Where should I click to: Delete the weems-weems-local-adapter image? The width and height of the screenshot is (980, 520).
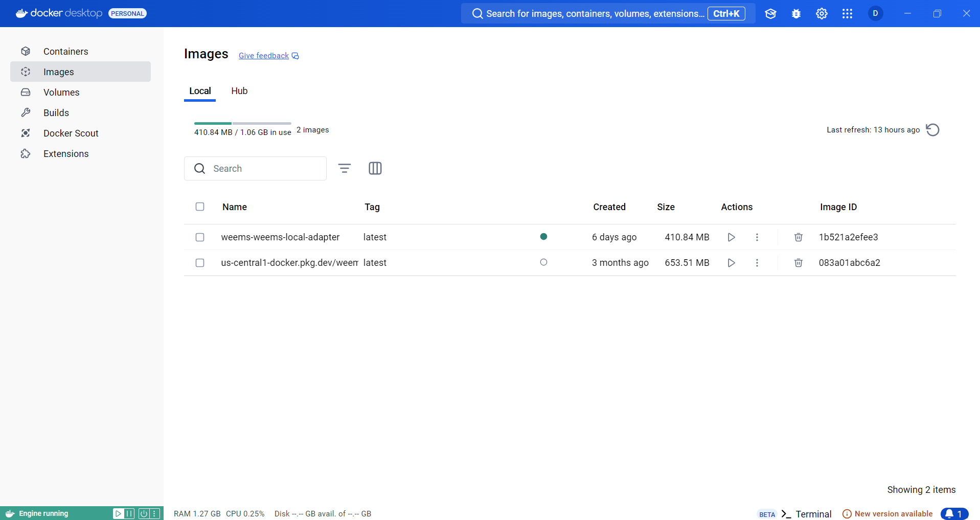799,237
